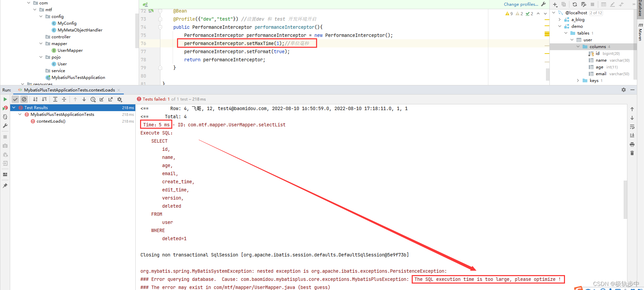Collapse MybatisPlusTestApplicationTests test node
This screenshot has height=290, width=644.
(x=20, y=114)
